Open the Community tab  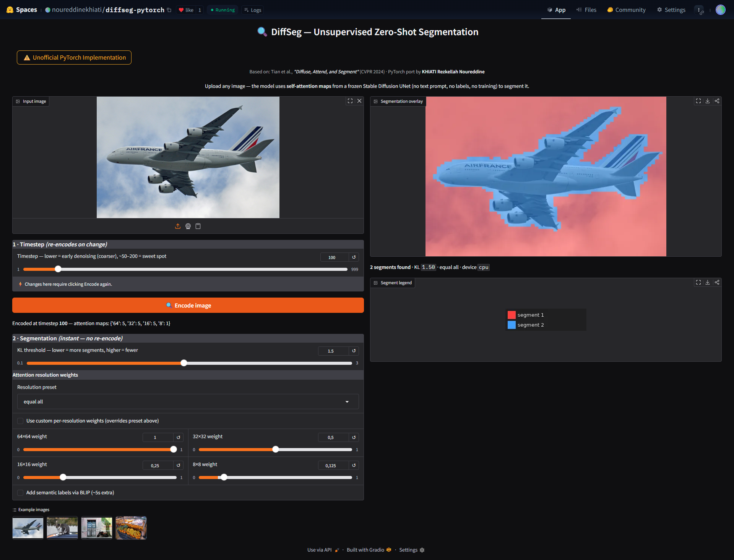[626, 10]
